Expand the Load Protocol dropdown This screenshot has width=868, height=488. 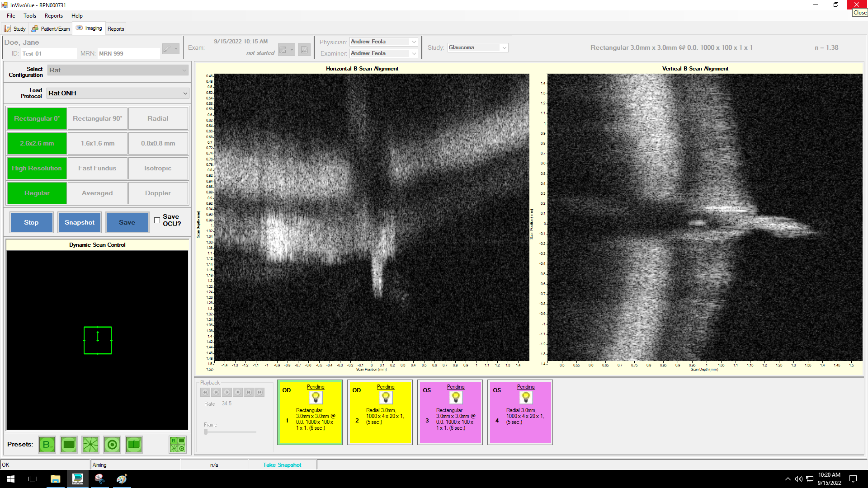click(185, 93)
